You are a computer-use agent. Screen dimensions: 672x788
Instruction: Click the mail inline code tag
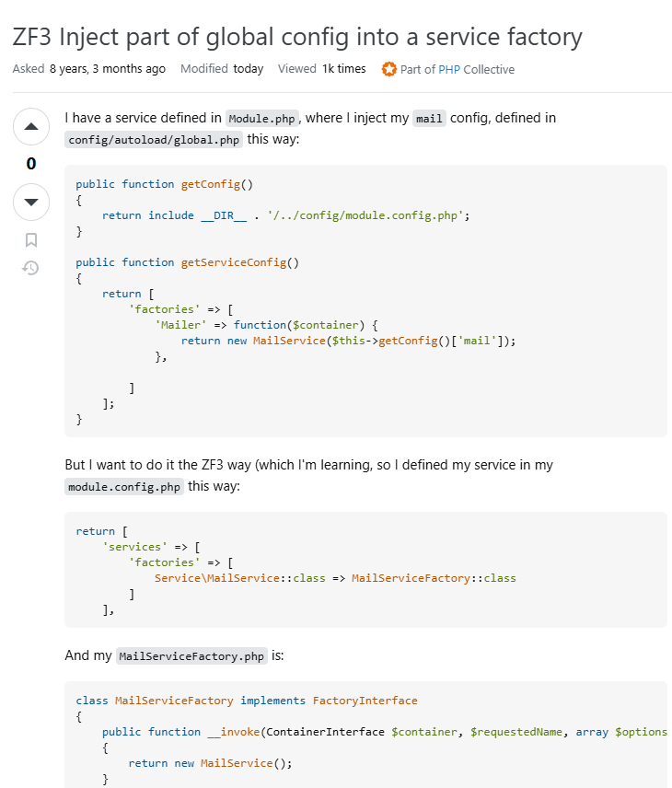pos(429,119)
